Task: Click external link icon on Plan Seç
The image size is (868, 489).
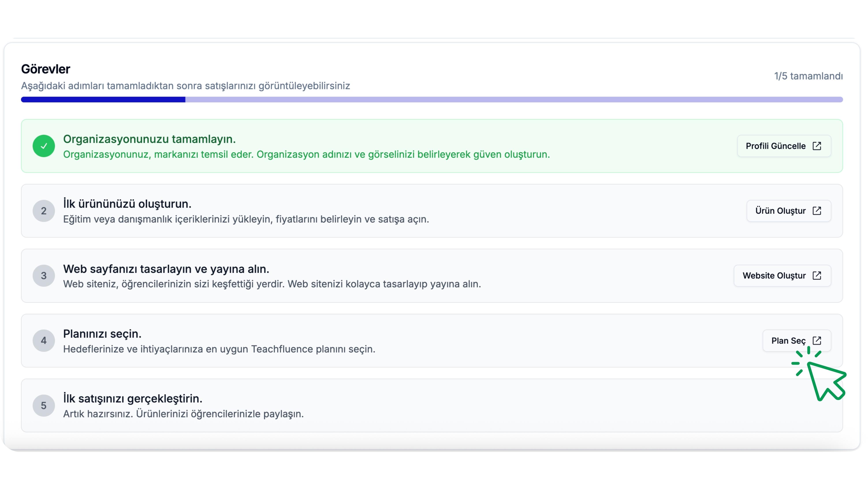Action: [817, 340]
